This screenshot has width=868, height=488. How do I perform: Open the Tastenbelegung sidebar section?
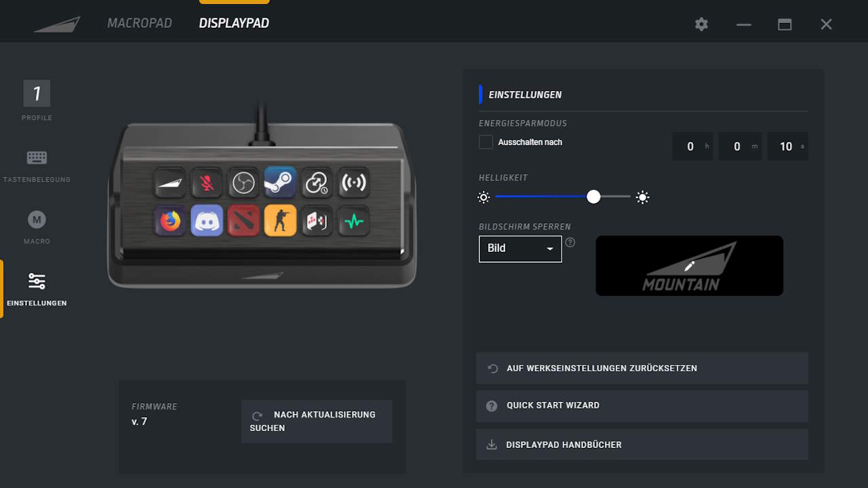[x=37, y=166]
